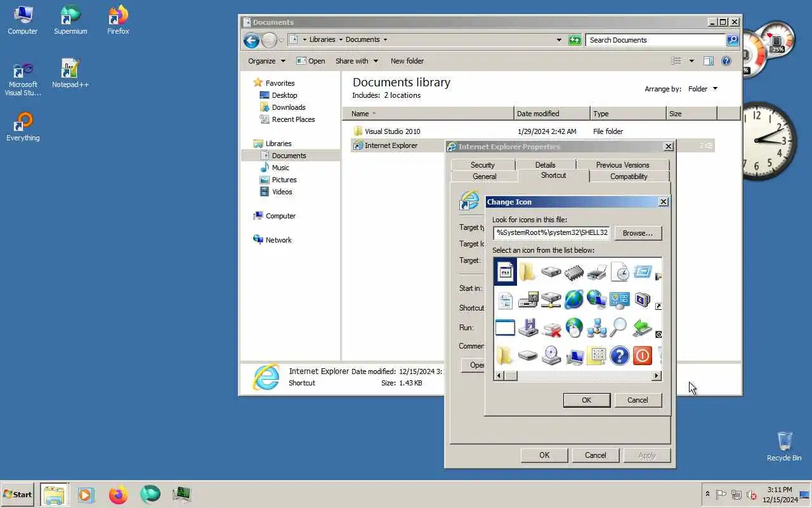This screenshot has width=812, height=508.
Task: Pick the text document icon in second row
Action: [x=505, y=300]
